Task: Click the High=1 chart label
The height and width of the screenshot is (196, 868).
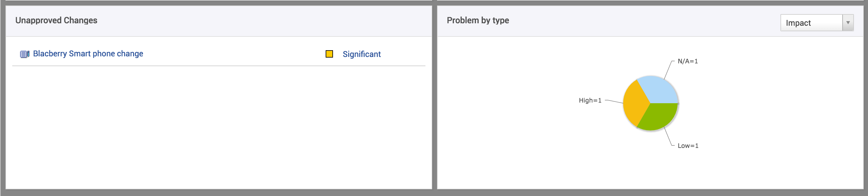Action: tap(590, 100)
